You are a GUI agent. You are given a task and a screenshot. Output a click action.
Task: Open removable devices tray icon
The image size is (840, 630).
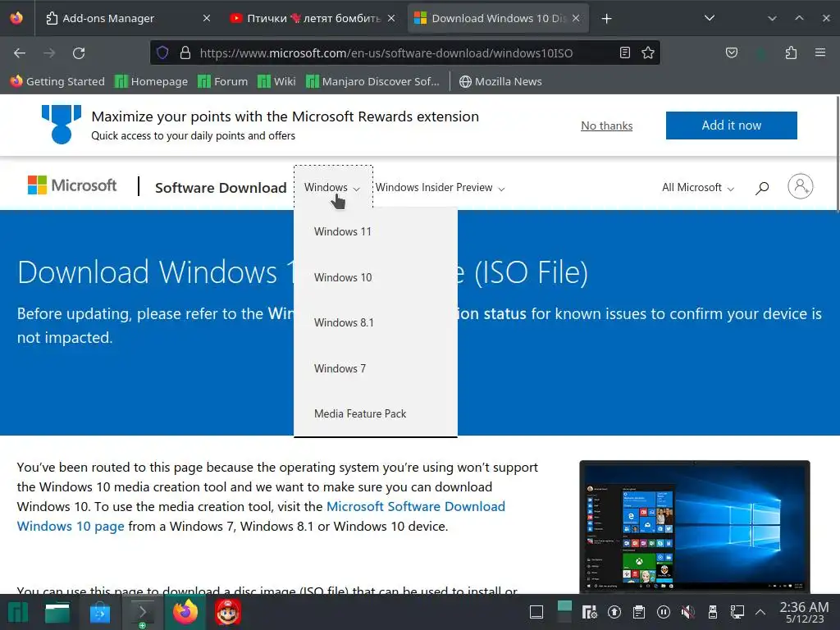713,612
